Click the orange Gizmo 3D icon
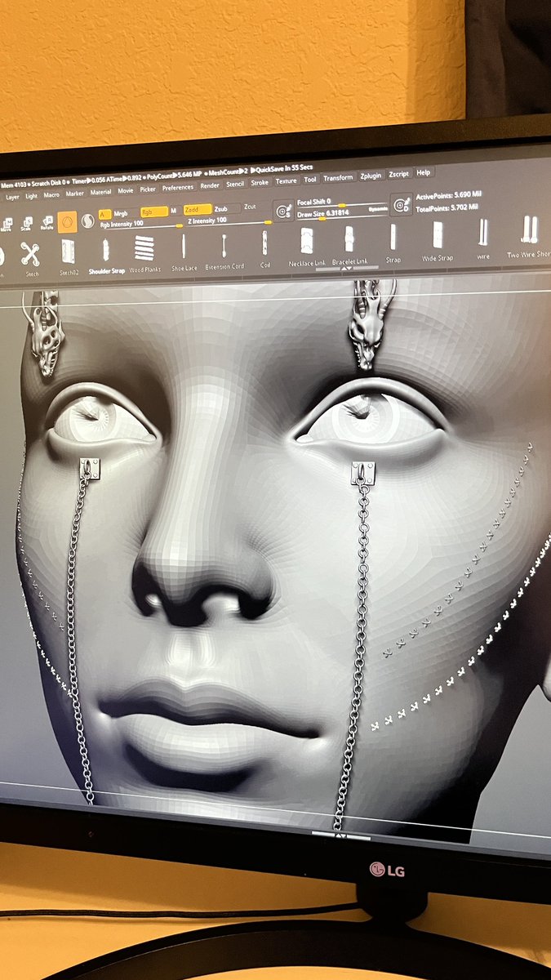The height and width of the screenshot is (980, 551). (68, 221)
